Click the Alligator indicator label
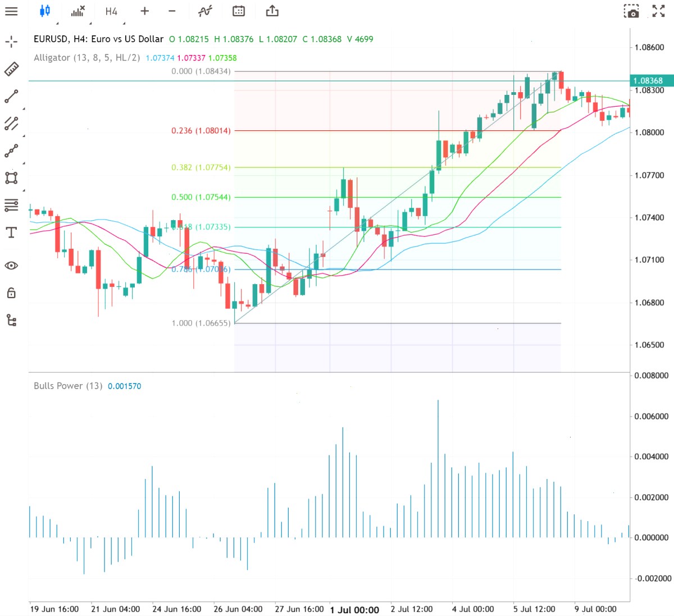Screen dimensions: 674x616 coord(87,58)
